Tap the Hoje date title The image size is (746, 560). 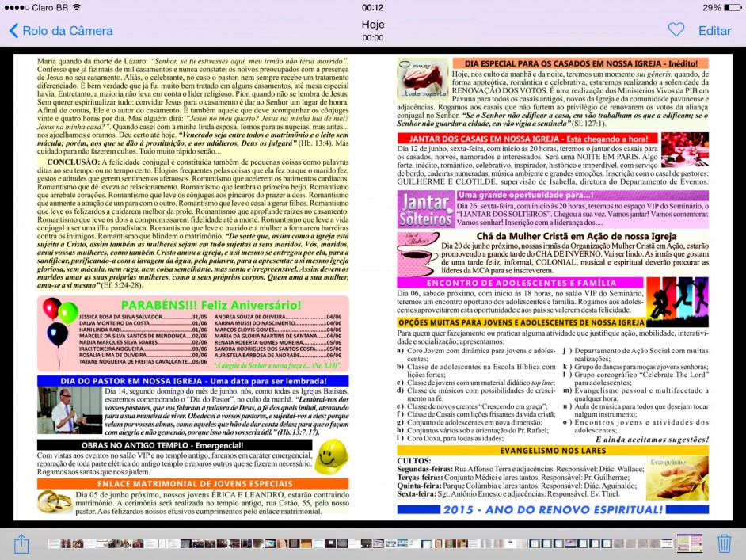[373, 25]
